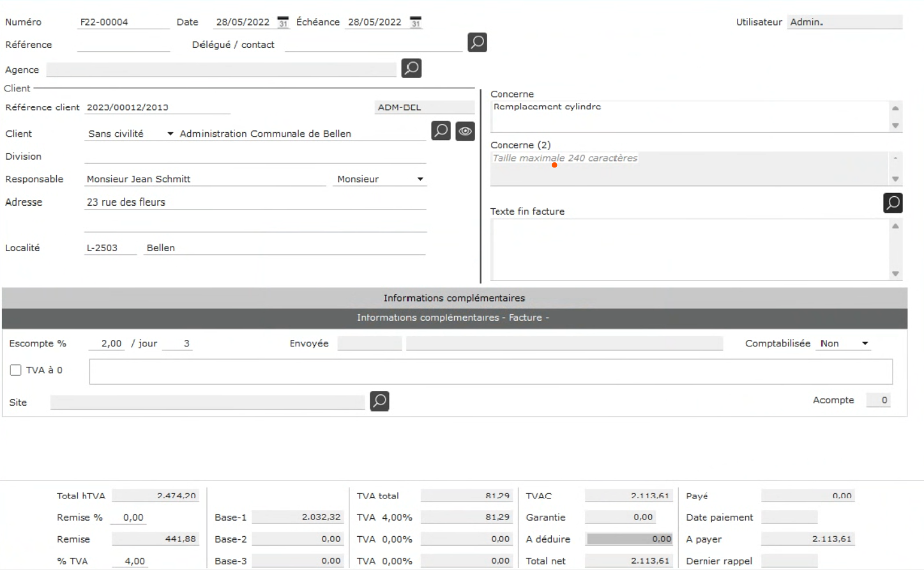Viewport: 924px width, 570px height.
Task: Open the Échéance calendar picker
Action: pyautogui.click(x=415, y=22)
